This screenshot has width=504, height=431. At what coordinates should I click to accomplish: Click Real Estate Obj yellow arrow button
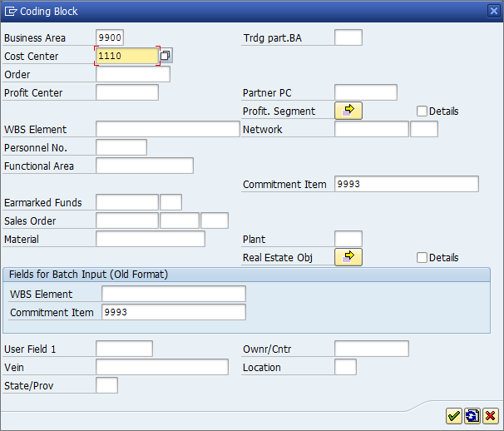pyautogui.click(x=348, y=257)
